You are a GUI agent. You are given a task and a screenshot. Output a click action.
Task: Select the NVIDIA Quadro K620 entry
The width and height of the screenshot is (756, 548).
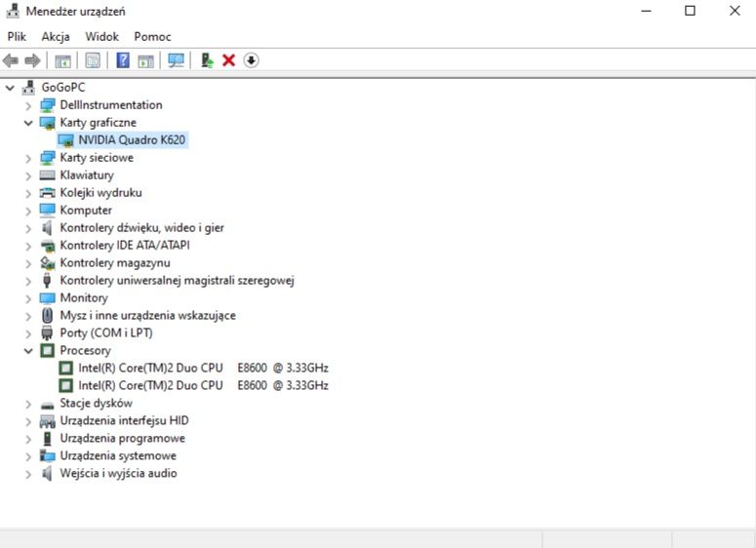pos(132,140)
